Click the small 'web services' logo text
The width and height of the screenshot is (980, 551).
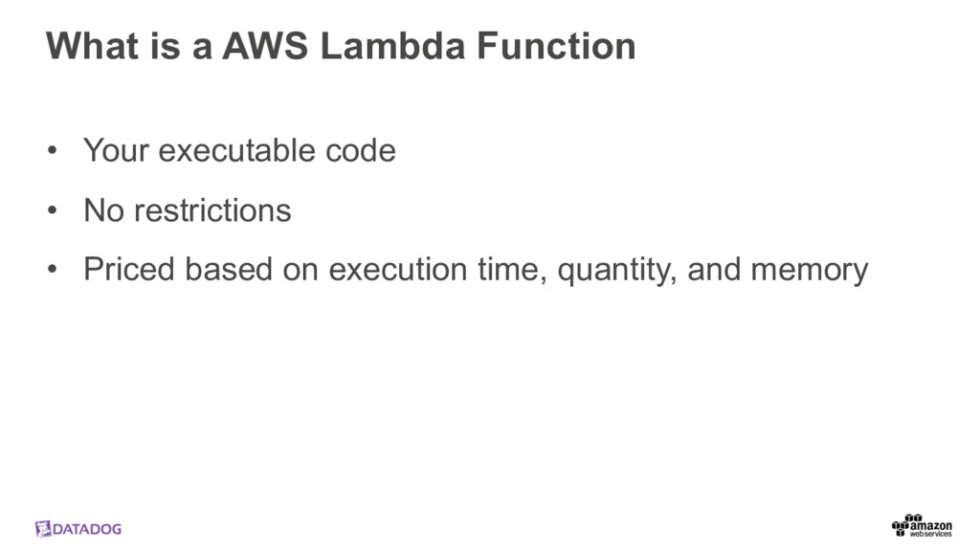click(x=930, y=535)
